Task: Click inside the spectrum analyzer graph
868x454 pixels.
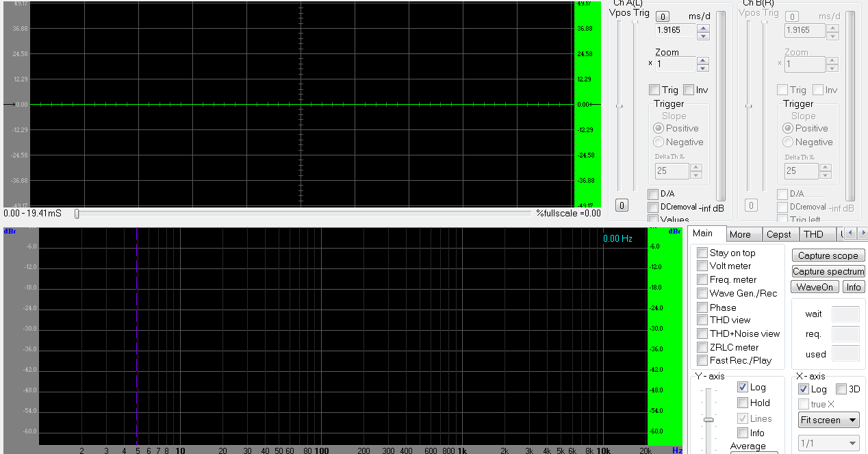Action: tap(342, 336)
